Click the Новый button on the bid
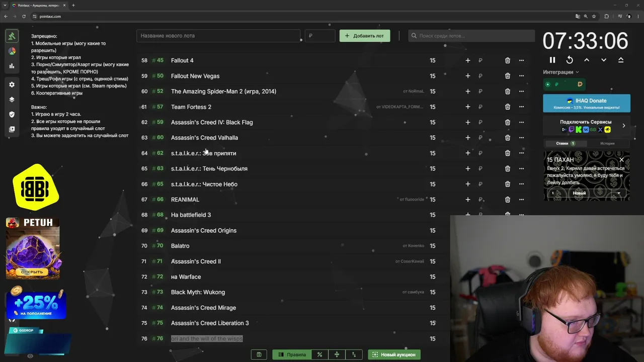The width and height of the screenshot is (644, 362). pos(579,194)
